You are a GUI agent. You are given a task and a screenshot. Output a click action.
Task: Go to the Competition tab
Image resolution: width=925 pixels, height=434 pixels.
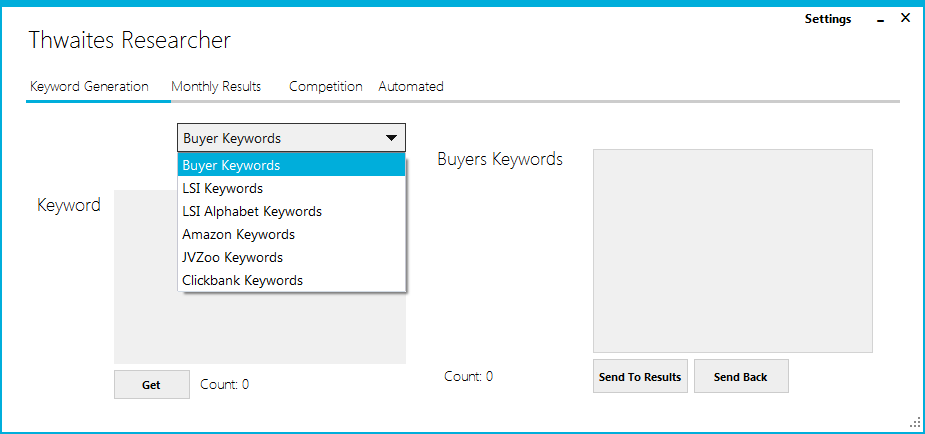click(x=325, y=87)
